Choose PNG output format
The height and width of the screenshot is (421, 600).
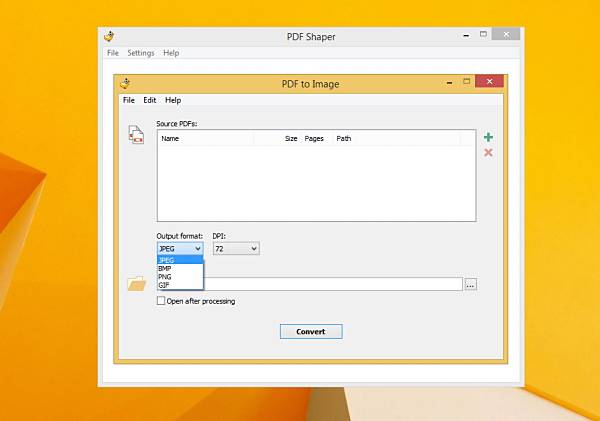[x=180, y=277]
